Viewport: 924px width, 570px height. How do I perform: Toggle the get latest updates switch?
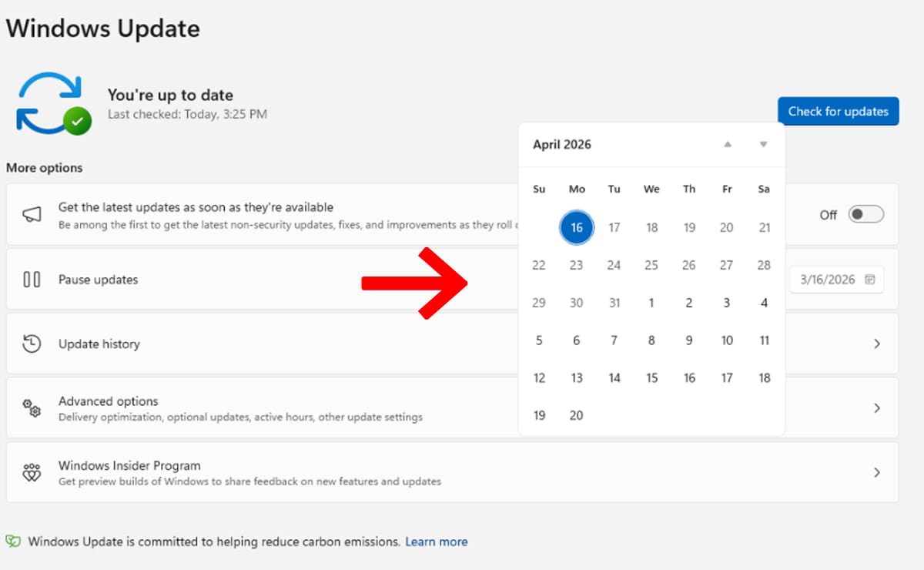pyautogui.click(x=865, y=215)
